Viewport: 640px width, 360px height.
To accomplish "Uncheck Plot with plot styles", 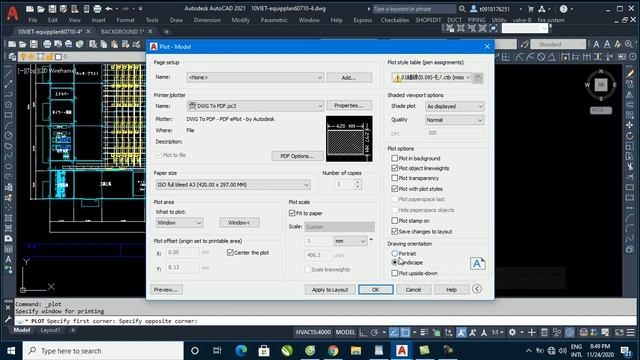I will (394, 189).
